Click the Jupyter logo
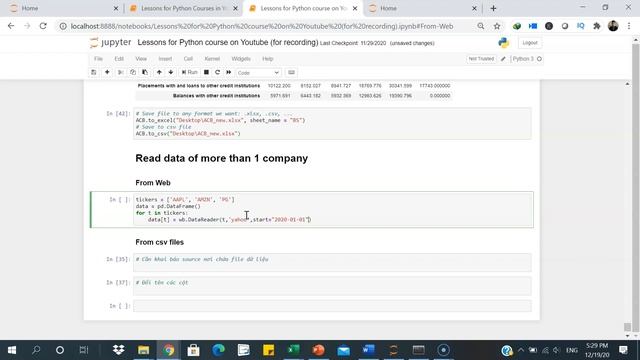Viewport: 640px width, 360px height. (111, 42)
